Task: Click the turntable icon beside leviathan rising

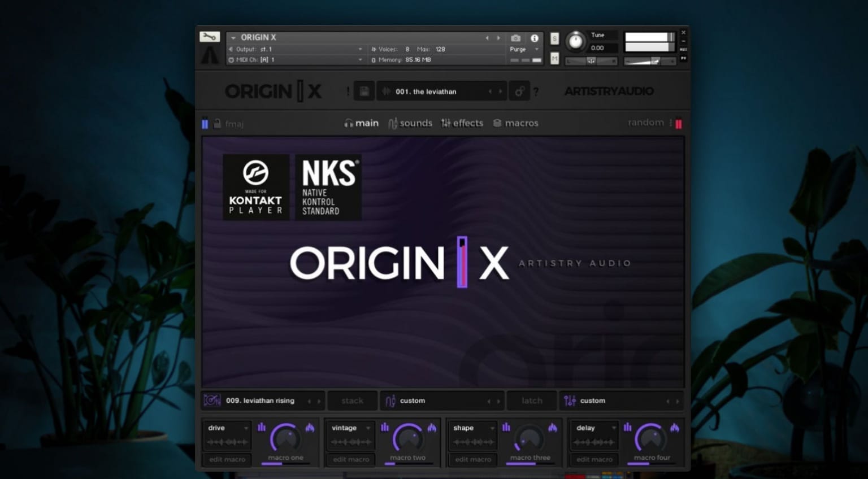Action: click(212, 400)
